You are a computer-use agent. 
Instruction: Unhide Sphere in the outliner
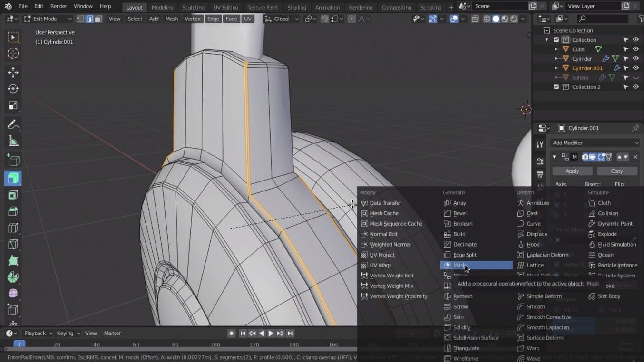(635, 77)
